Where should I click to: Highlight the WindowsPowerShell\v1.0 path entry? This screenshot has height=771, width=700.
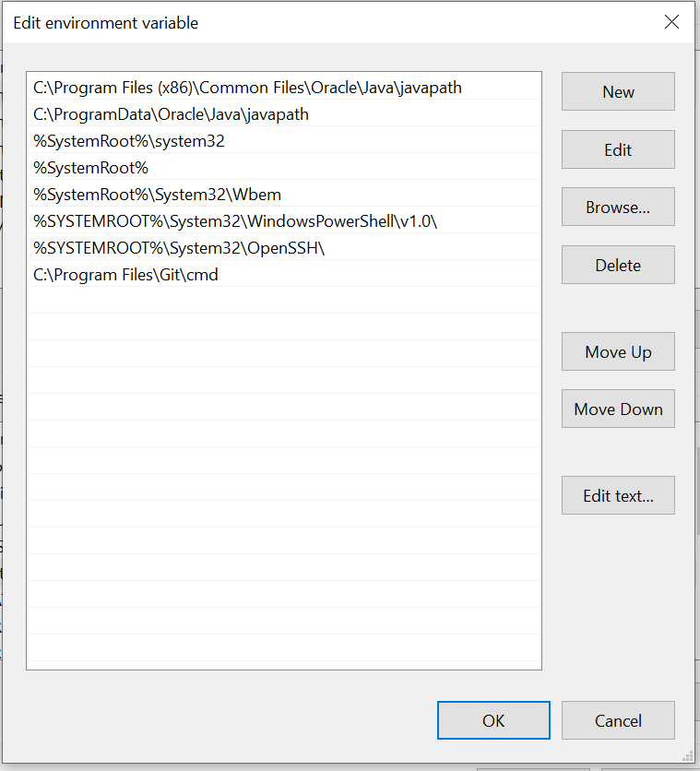[x=234, y=221]
